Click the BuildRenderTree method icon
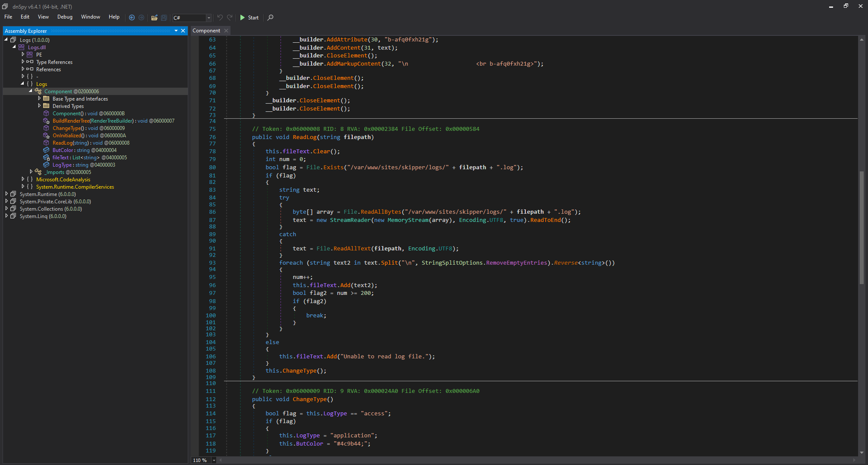868x465 pixels. click(46, 121)
